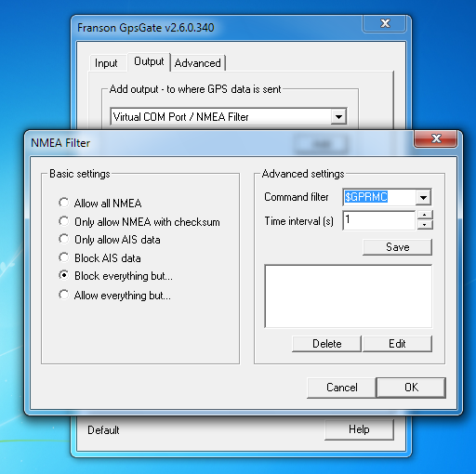Decrease the Time interval with down arrow

click(425, 225)
